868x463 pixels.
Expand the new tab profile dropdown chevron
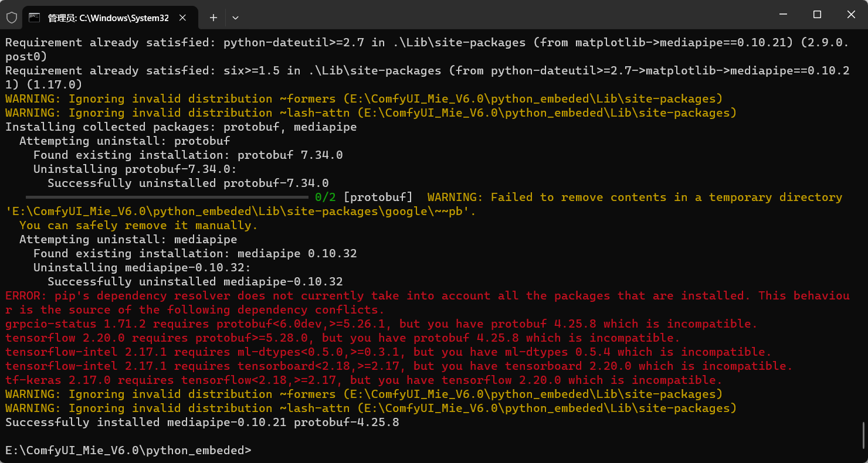click(x=235, y=18)
